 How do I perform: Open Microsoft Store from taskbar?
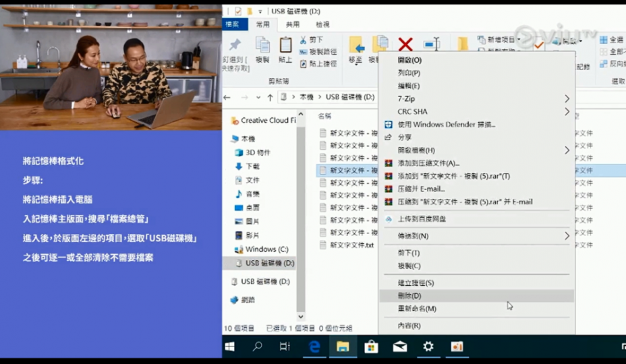coord(371,347)
